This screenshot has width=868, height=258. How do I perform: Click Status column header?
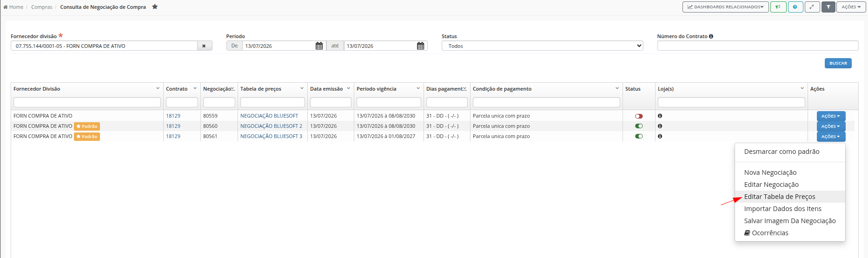click(633, 89)
